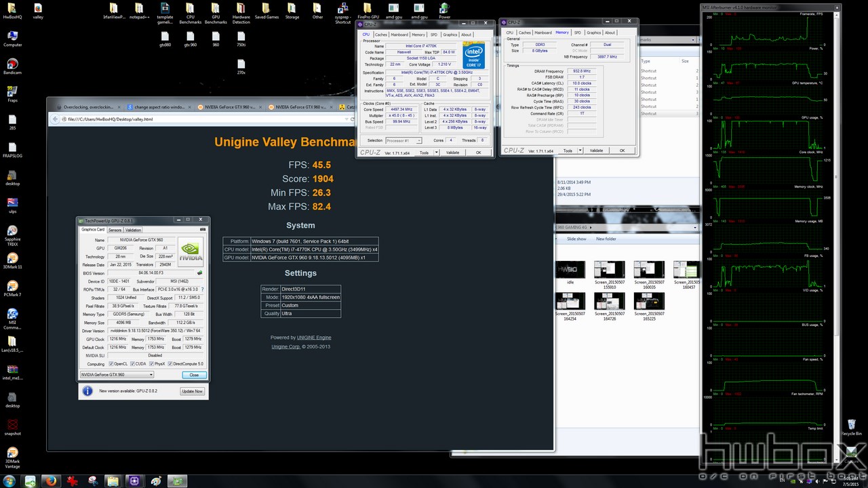Select the Screen_20150507 165225 thumbnail
Screen dimensions: 868x488
[649, 305]
